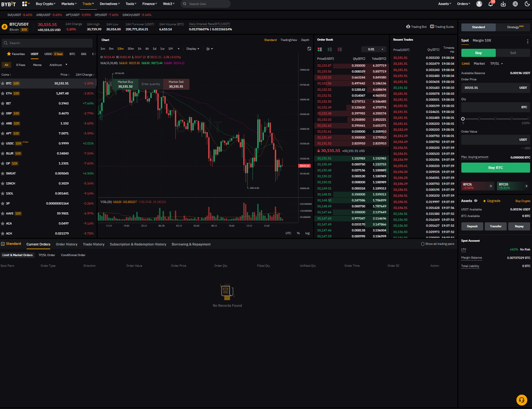Switch to the Order History tab

[67, 244]
